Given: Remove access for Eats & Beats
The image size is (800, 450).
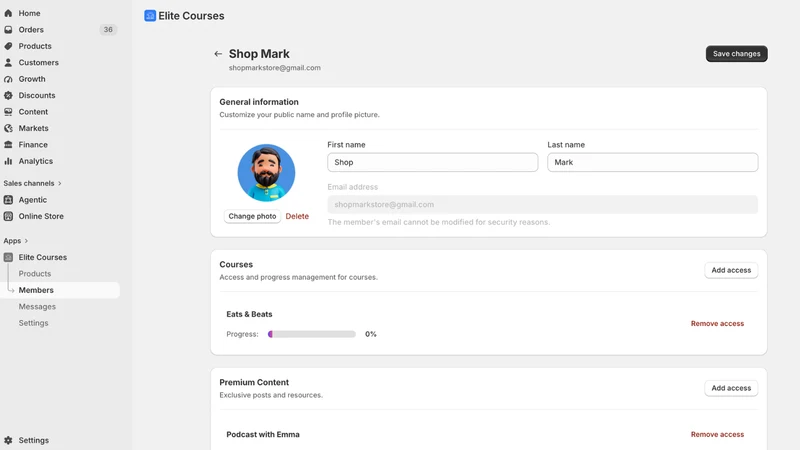Looking at the screenshot, I should click(717, 323).
